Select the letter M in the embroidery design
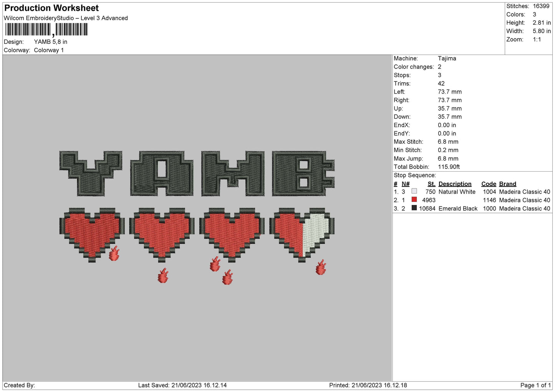This screenshot has height=392, width=555. point(233,173)
